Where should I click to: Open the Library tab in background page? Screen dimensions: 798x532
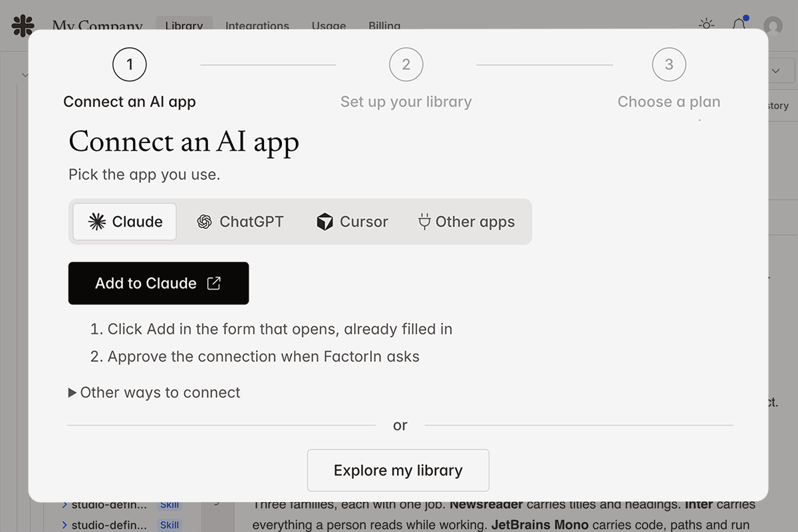point(184,26)
